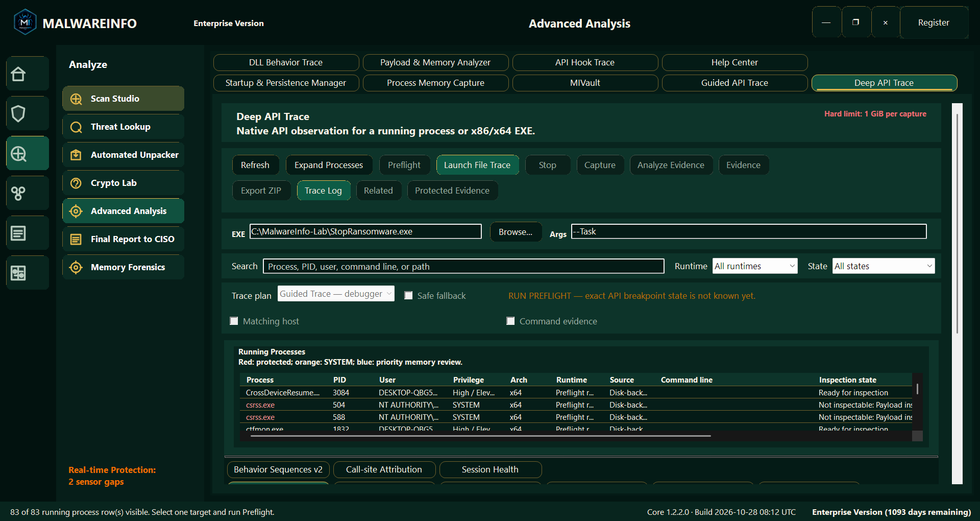The width and height of the screenshot is (980, 521).
Task: Open the State All states dropdown
Action: click(884, 266)
